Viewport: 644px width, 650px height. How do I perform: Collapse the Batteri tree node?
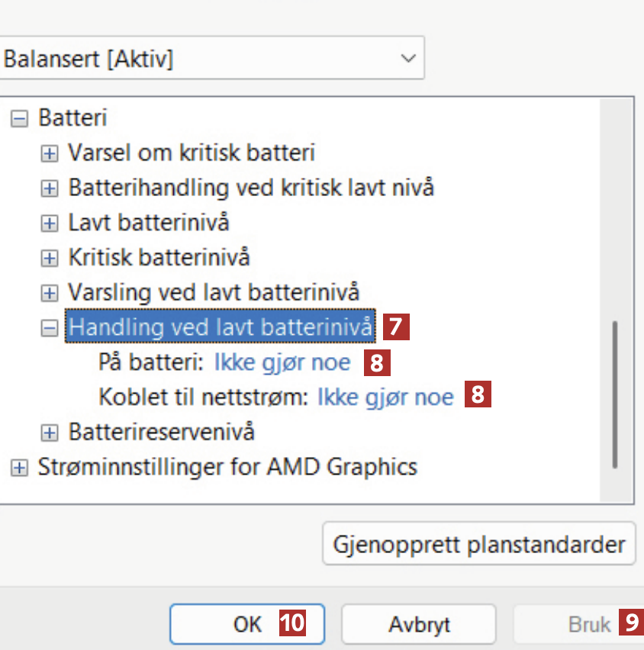click(x=20, y=118)
